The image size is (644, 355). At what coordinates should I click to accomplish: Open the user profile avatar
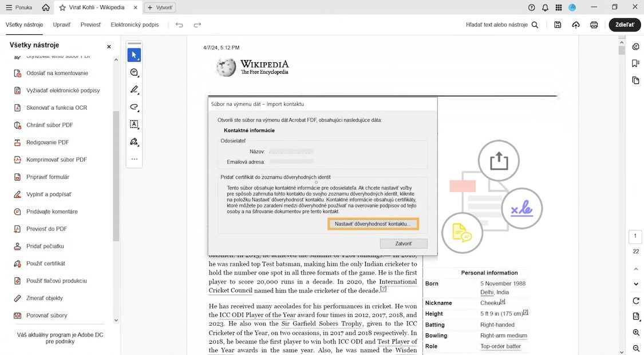coord(572,7)
